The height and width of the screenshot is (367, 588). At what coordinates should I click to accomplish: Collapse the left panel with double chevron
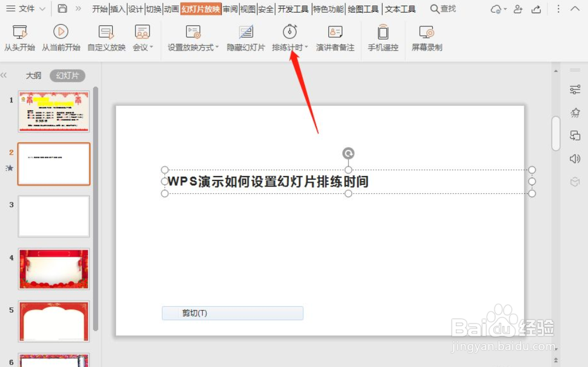[5, 75]
